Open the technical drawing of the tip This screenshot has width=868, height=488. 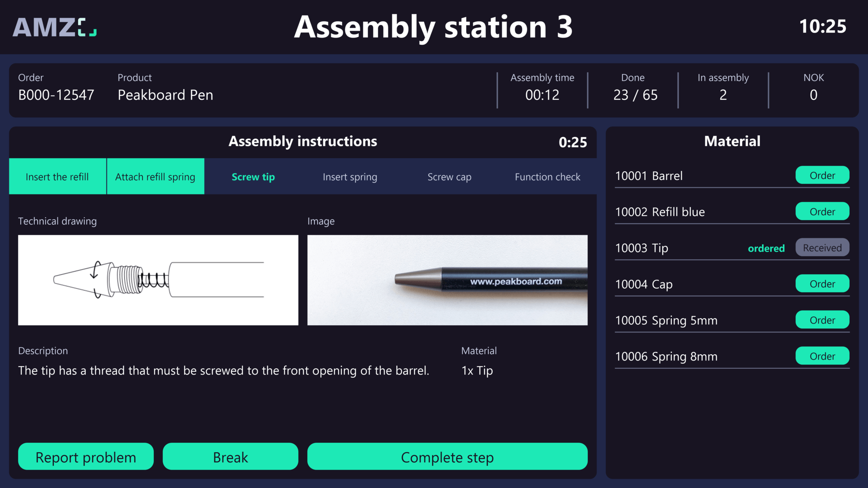coord(158,280)
